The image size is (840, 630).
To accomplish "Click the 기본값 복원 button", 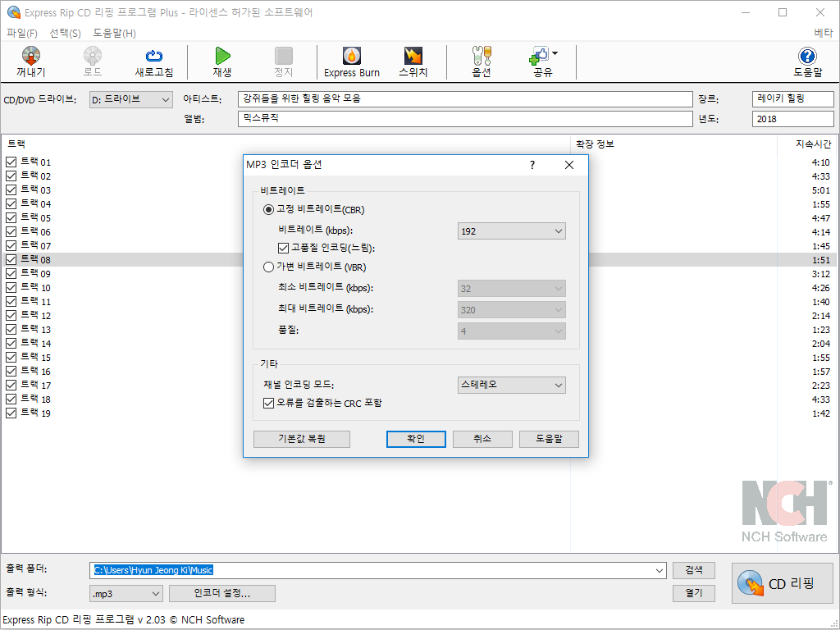I will click(302, 439).
